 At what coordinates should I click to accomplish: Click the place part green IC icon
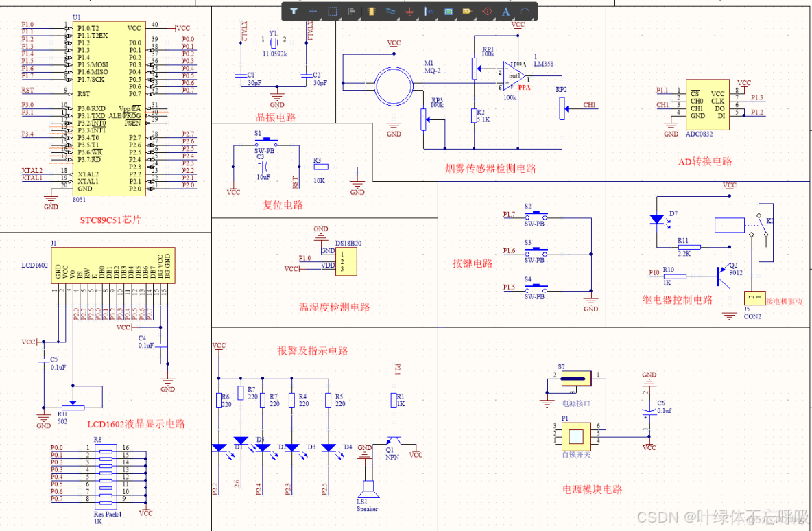[x=446, y=12]
